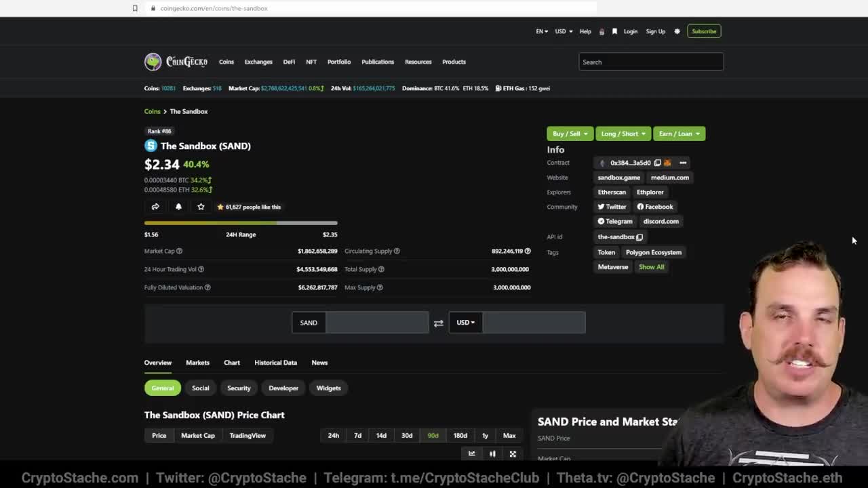Switch chart to Market Cap view

198,436
